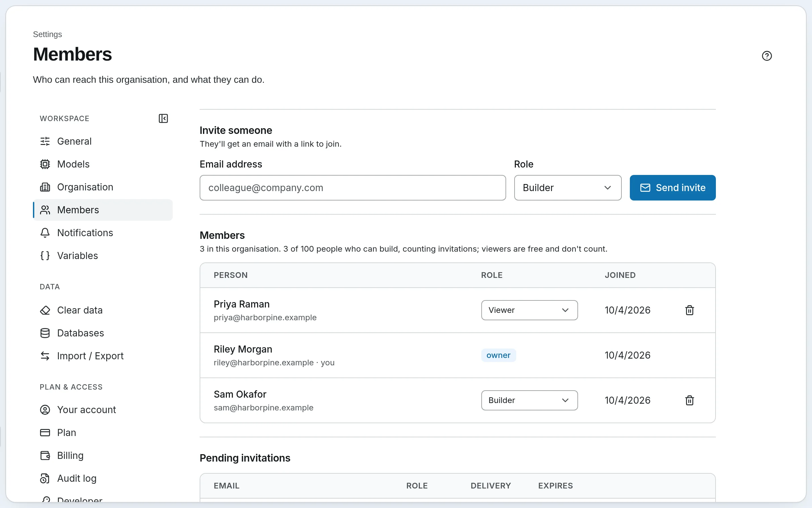Click the Databases cylinder icon
The height and width of the screenshot is (508, 812).
click(45, 333)
